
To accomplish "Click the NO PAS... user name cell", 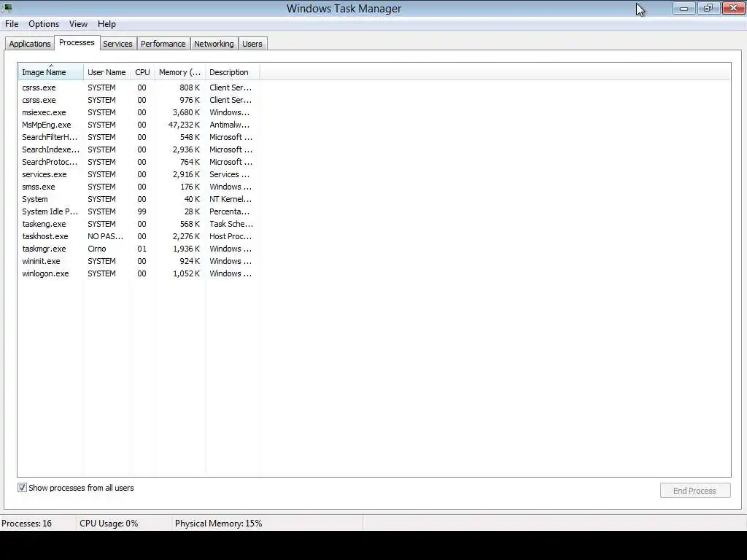I will pyautogui.click(x=105, y=236).
